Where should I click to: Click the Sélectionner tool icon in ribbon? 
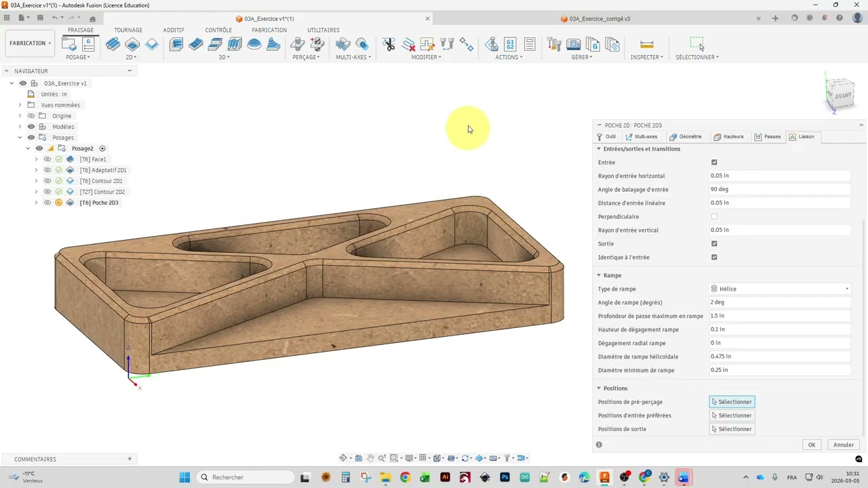pyautogui.click(x=697, y=44)
